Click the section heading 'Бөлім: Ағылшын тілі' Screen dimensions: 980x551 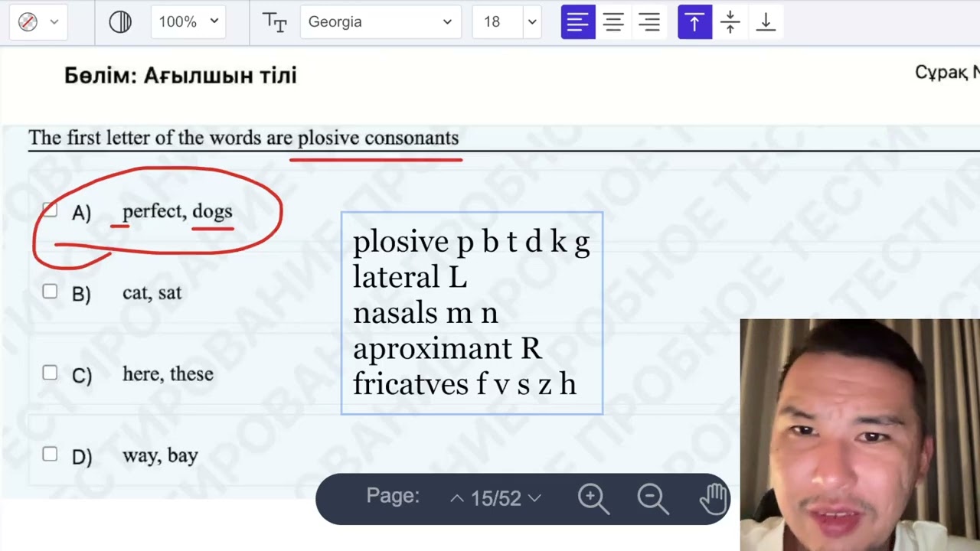[x=181, y=76]
